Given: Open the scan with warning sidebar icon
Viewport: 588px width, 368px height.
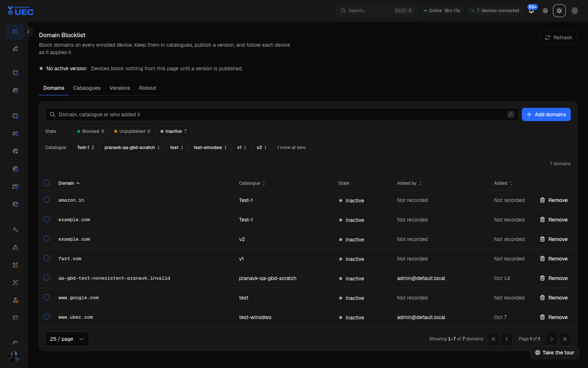Looking at the screenshot, I should coord(15,265).
